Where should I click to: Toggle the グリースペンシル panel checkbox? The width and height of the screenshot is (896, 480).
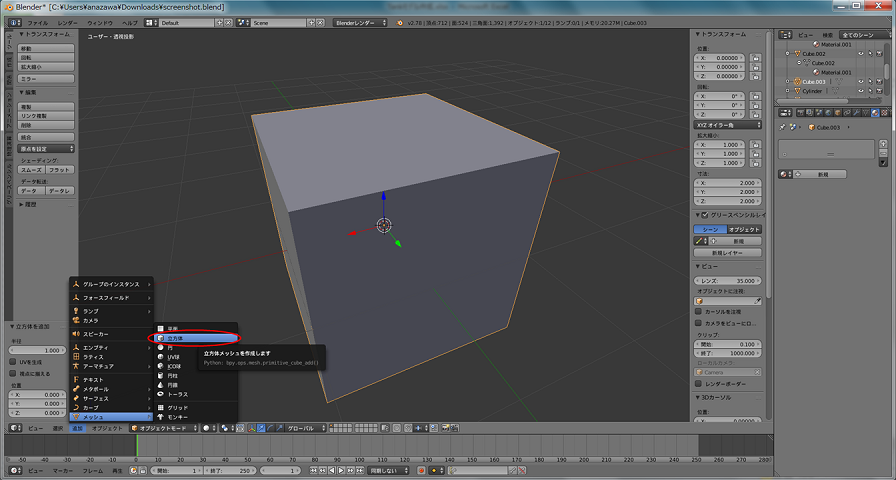pos(703,215)
